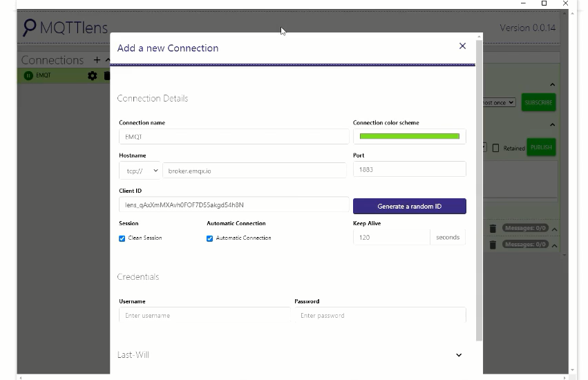Add a connection with the plus icon
This screenshot has width=588, height=380.
click(97, 60)
